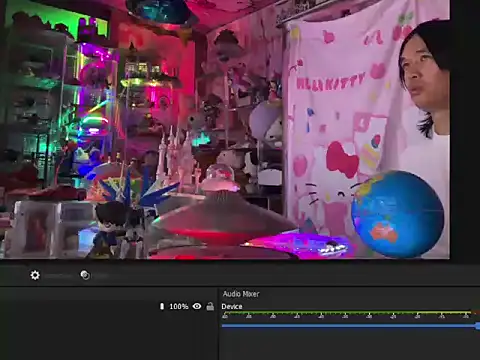The width and height of the screenshot is (480, 360).
Task: Click the Device volume slider track
Action: pos(349,325)
